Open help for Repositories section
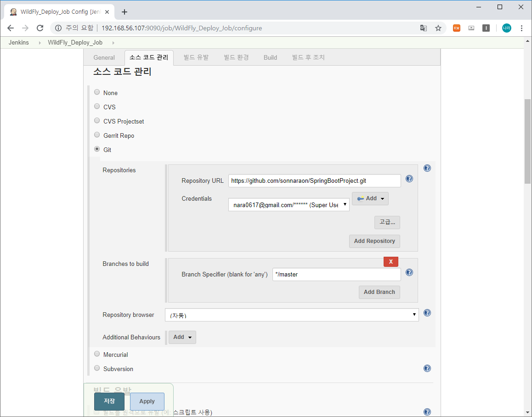532x417 pixels. point(427,168)
